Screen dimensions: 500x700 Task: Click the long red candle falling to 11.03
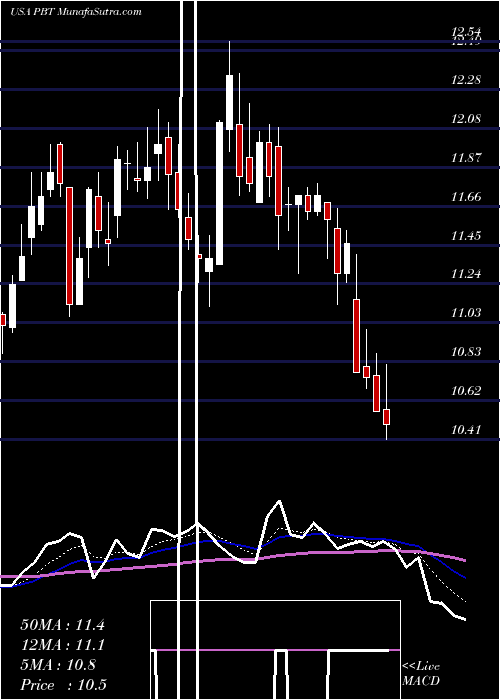click(x=70, y=246)
